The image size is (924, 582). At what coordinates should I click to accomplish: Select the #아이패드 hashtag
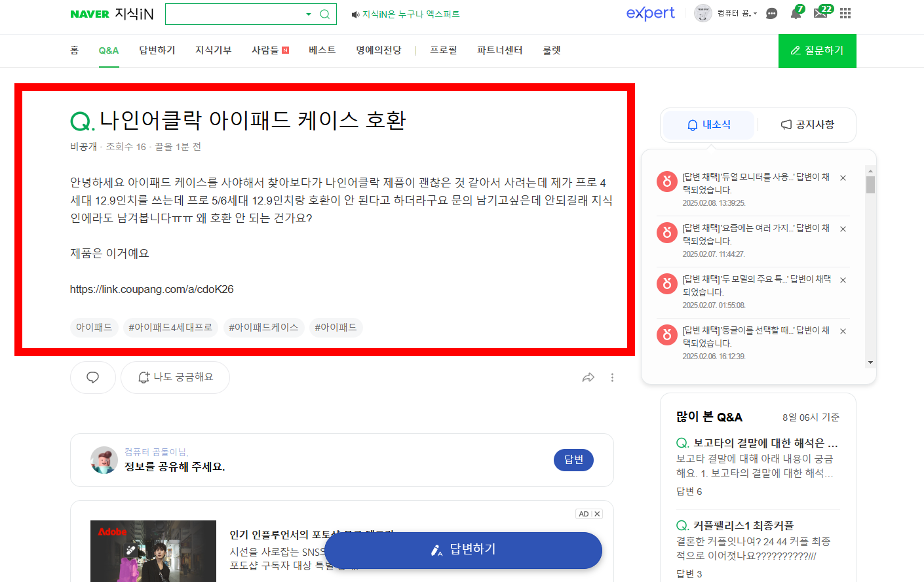[x=336, y=327]
